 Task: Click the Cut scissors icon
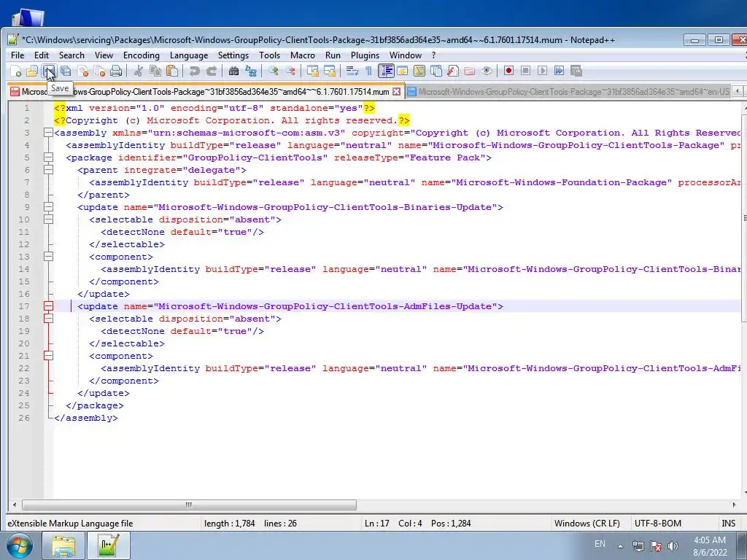(x=138, y=71)
